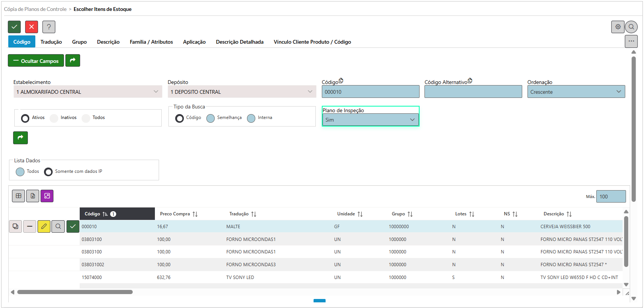Open help with the question mark icon

pyautogui.click(x=49, y=27)
